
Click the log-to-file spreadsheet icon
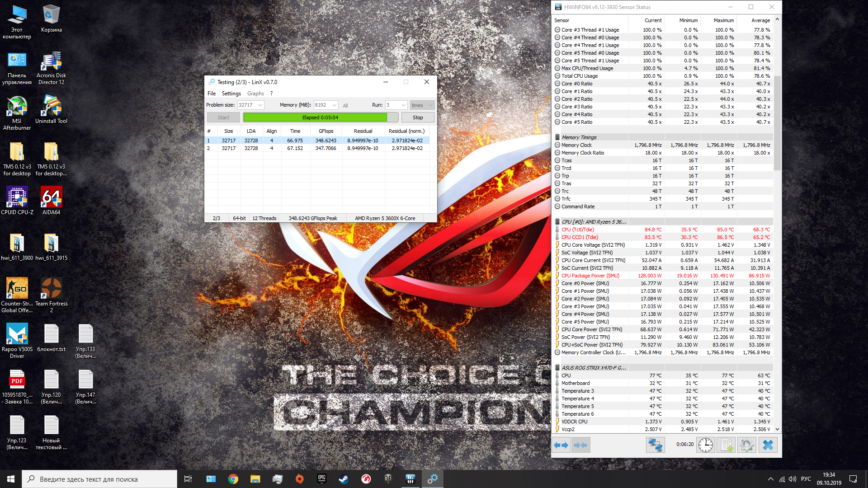(x=726, y=446)
